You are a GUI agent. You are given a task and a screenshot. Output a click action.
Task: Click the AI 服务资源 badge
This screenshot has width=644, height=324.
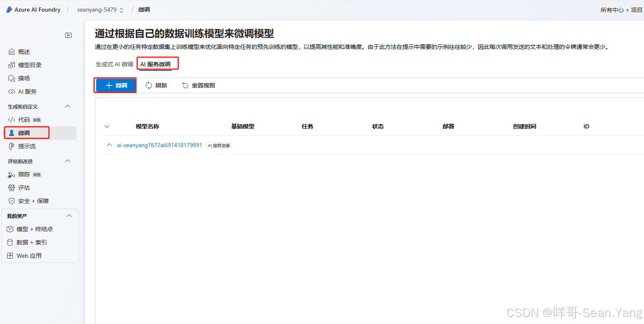click(219, 146)
